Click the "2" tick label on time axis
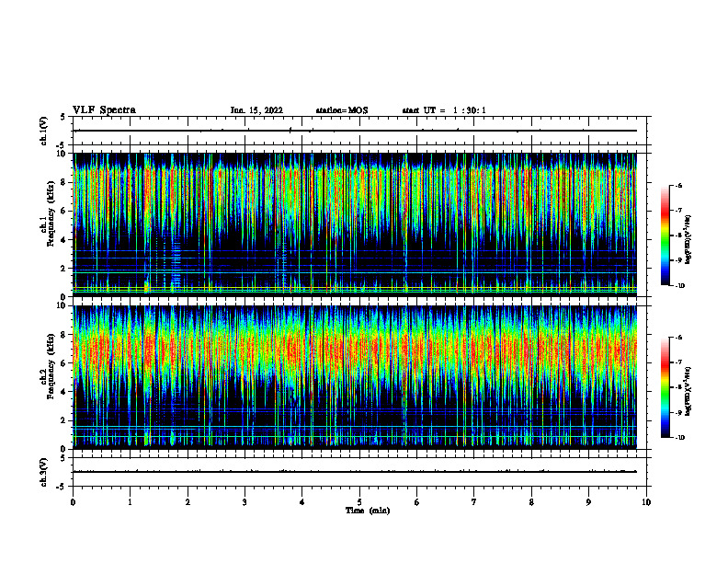Screen dimensions: 728x563 (188, 502)
